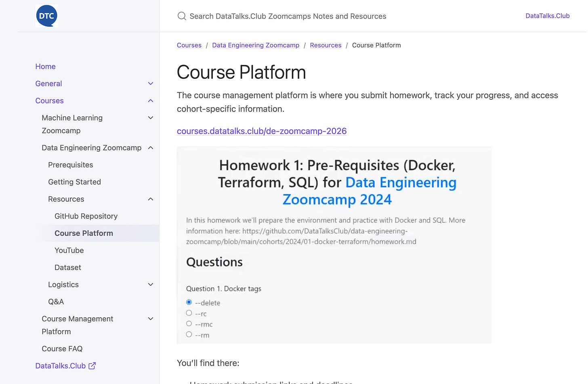Open the GitHub Repository page
The width and height of the screenshot is (588, 384).
coord(86,216)
